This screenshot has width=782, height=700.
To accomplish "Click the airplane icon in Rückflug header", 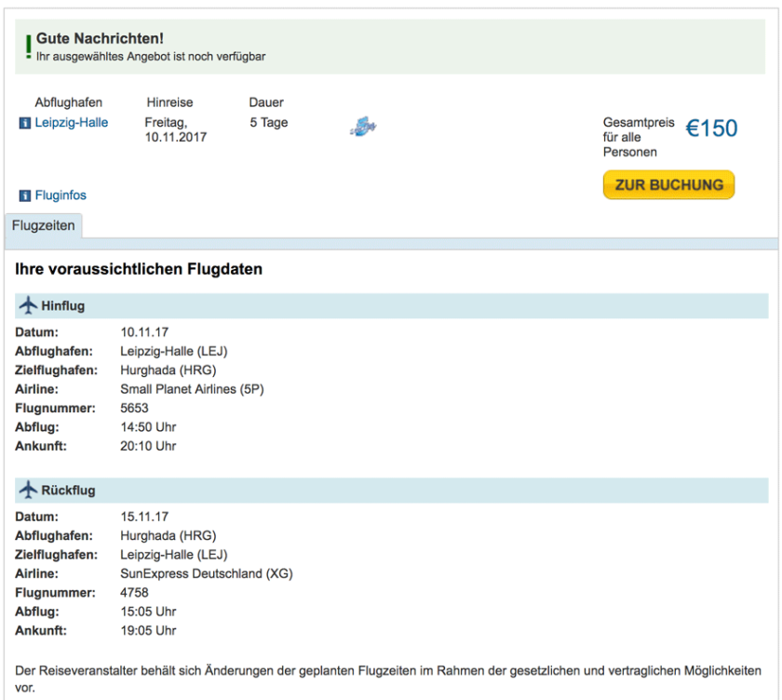I will [x=28, y=491].
